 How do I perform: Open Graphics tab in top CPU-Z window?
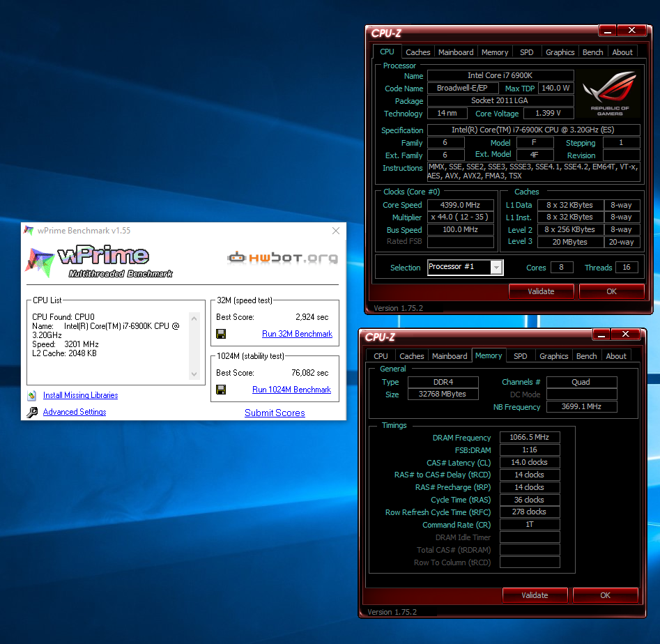pos(560,52)
